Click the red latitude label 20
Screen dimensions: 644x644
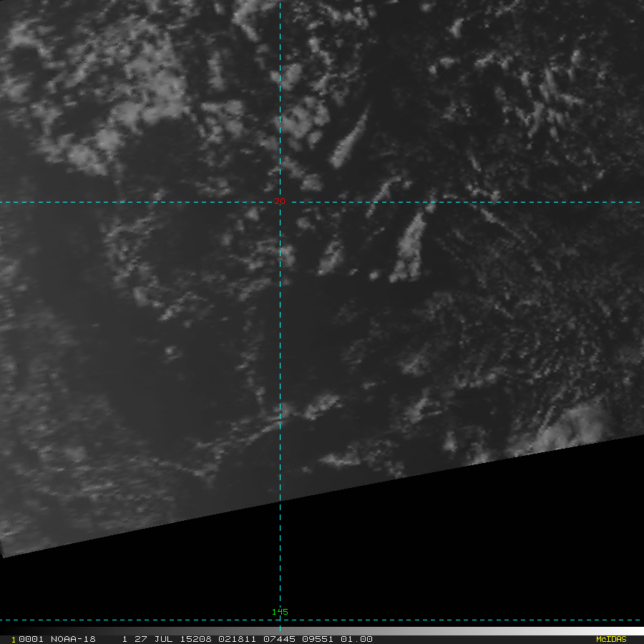(x=279, y=202)
